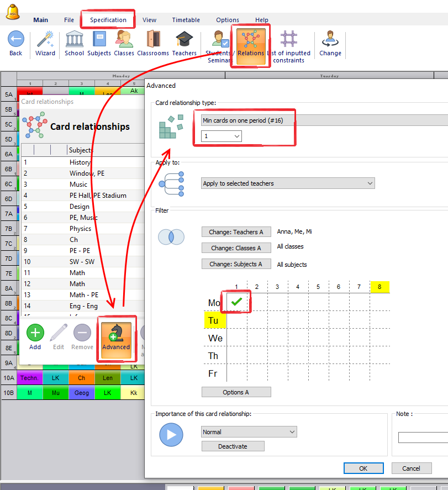Open the School settings icon
The height and width of the screenshot is (490, 448).
[74, 40]
